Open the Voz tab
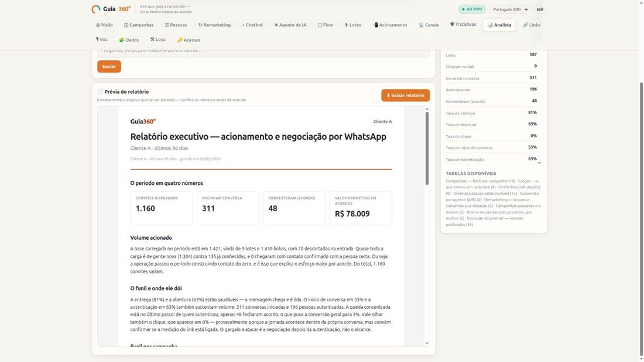Image resolution: width=644 pixels, height=362 pixels. pos(102,40)
